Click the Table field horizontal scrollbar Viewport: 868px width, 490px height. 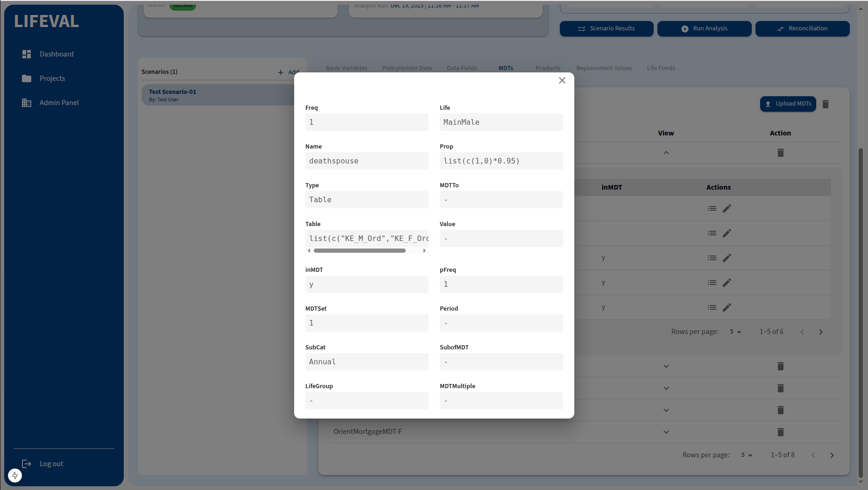pyautogui.click(x=360, y=251)
